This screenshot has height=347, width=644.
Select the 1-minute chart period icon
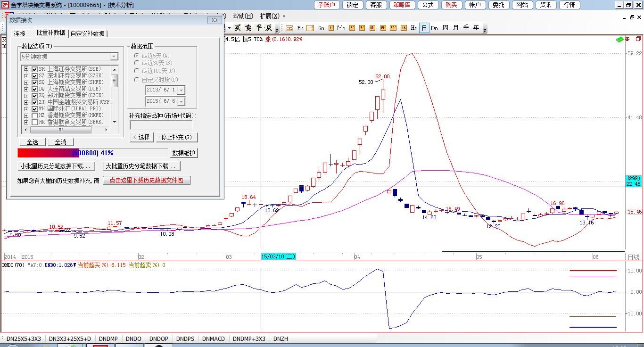[331, 28]
